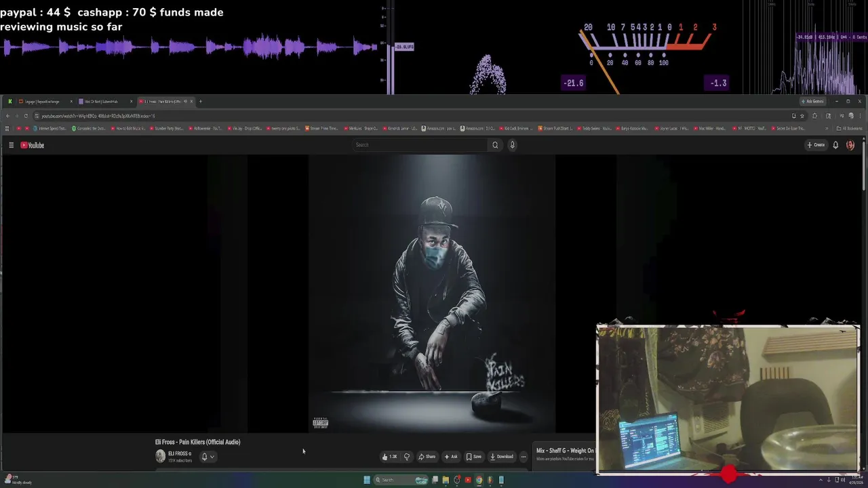Open the YouTube account avatar menu
The image size is (868, 488).
click(x=850, y=145)
